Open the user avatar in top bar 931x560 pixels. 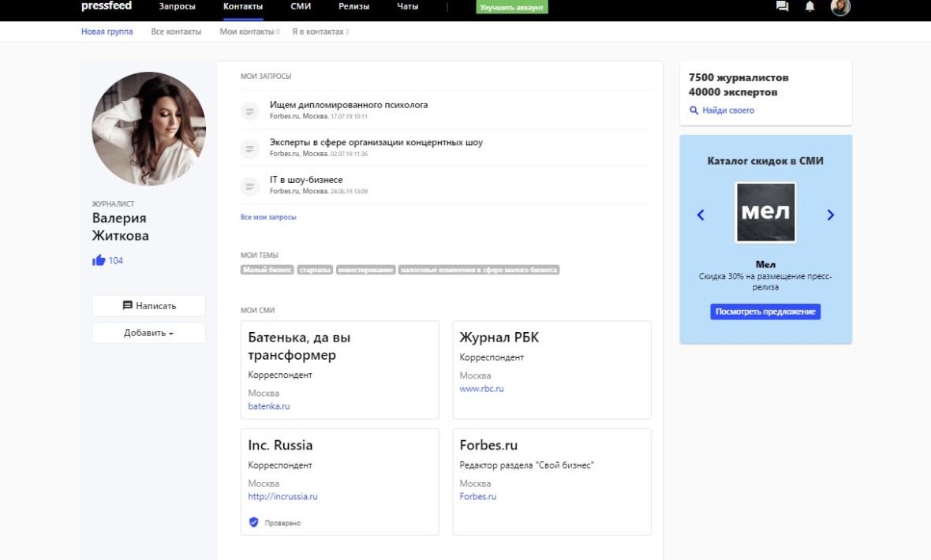[840, 6]
